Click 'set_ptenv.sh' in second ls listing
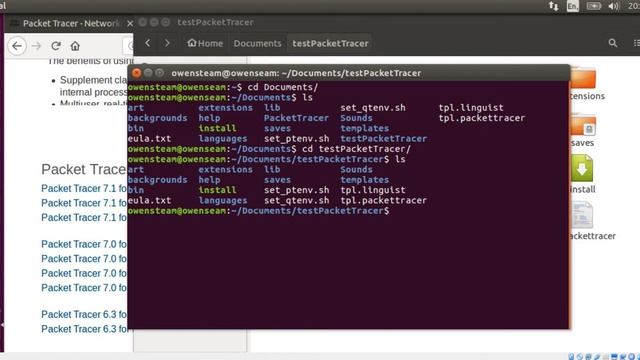Viewport: 640px width, 360px height. (296, 190)
